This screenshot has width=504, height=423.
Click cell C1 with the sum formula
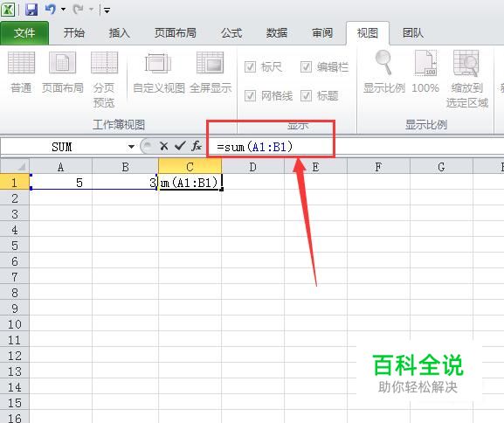point(190,183)
